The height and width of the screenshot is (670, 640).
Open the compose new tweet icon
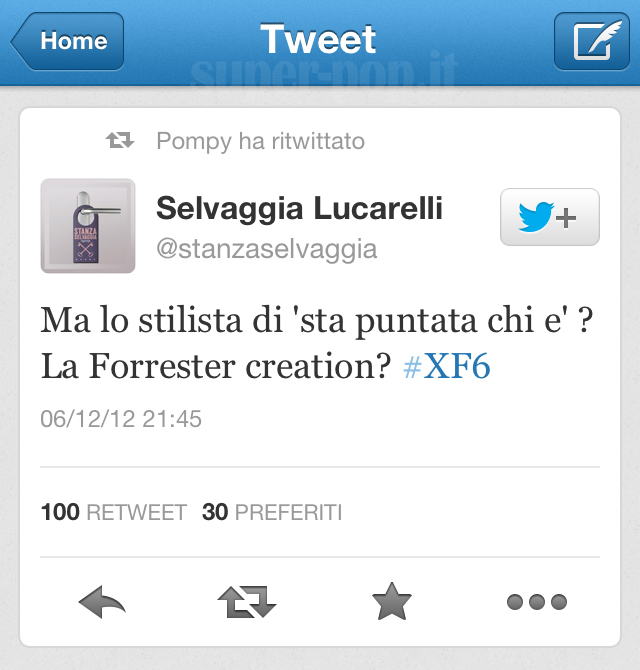click(x=592, y=41)
